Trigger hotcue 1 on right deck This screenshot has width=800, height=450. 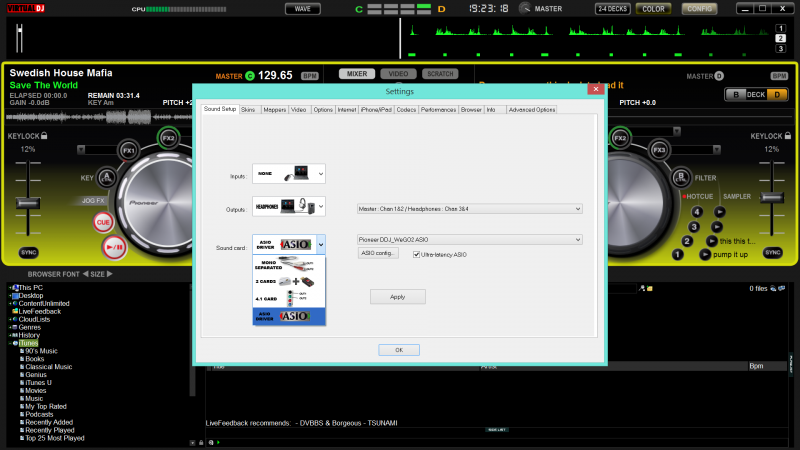tap(678, 254)
